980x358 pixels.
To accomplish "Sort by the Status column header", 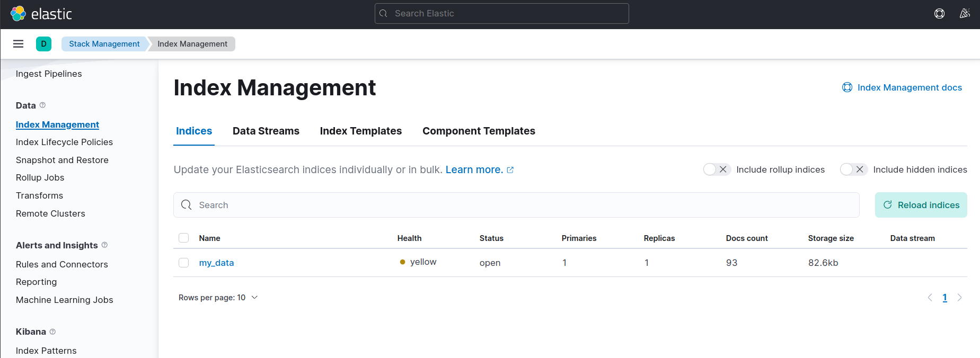I will [x=491, y=238].
